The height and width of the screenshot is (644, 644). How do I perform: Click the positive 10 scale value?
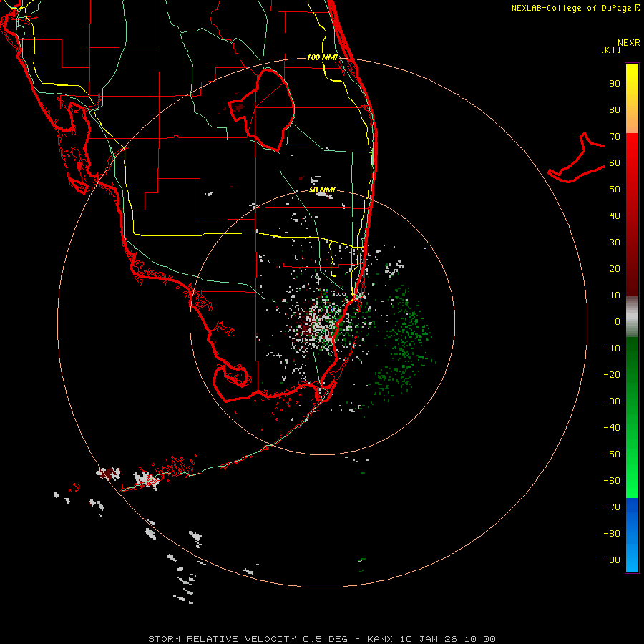[615, 296]
